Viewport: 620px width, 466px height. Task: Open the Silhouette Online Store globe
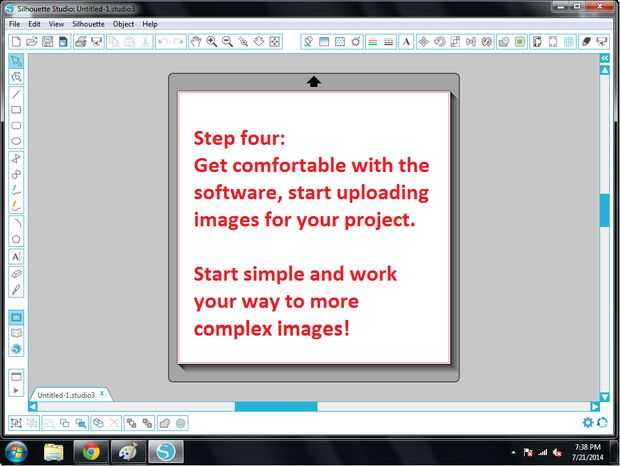16,349
